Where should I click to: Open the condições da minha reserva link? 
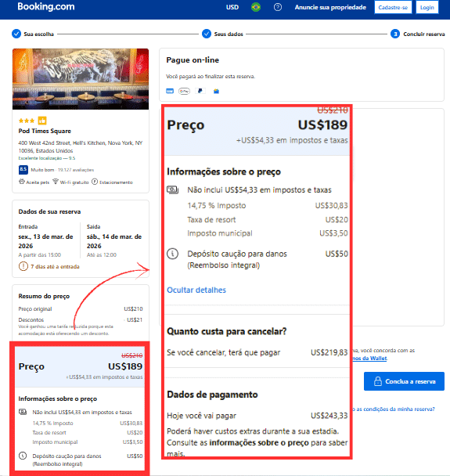click(x=394, y=409)
